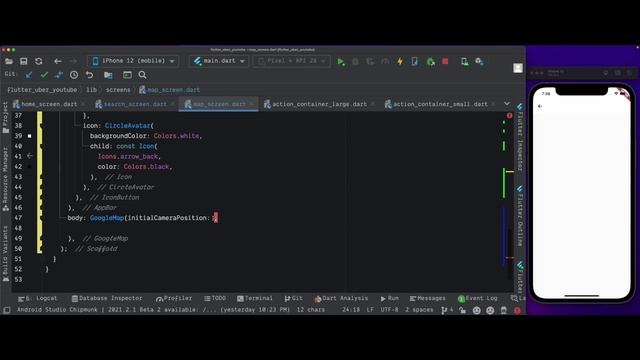Open the Device Manager icon
Viewport: 640px width, 360px height.
pos(464,62)
